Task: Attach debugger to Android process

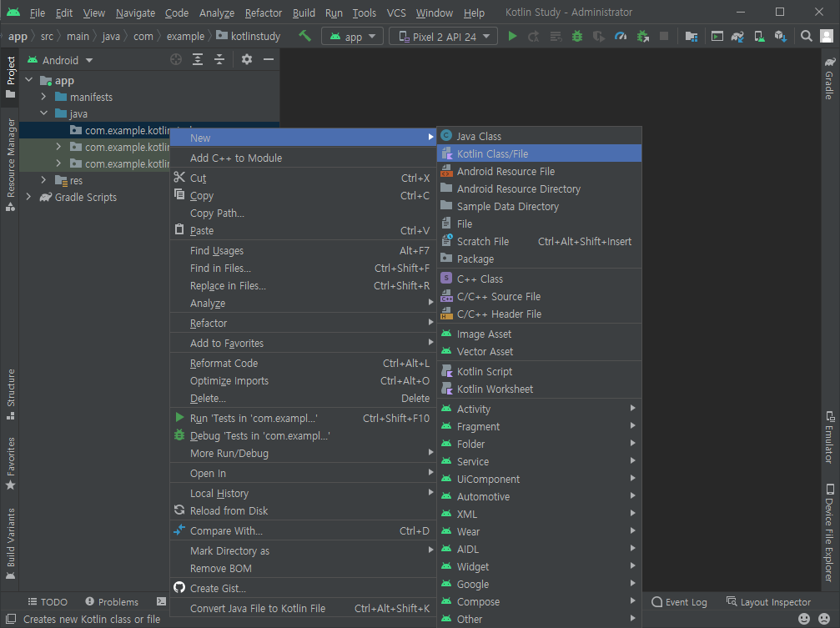Action: (641, 36)
